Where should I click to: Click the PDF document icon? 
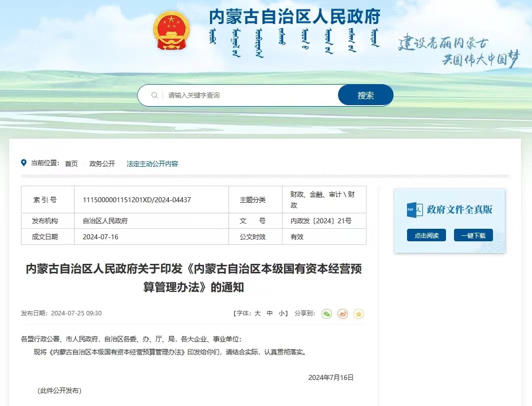(414, 210)
